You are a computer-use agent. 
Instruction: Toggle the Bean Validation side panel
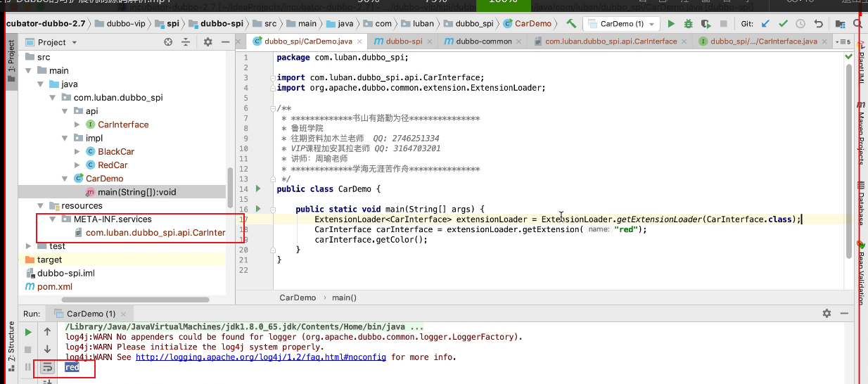(x=861, y=274)
